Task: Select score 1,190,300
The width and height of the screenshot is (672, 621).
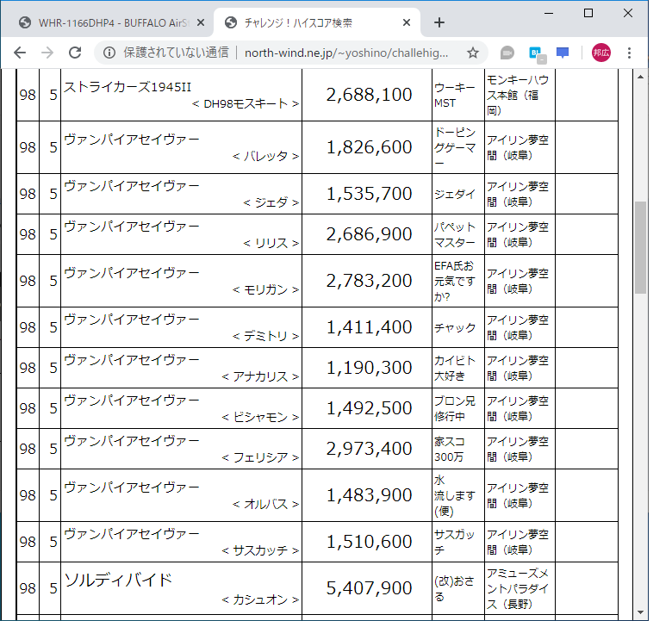Action: 369,368
